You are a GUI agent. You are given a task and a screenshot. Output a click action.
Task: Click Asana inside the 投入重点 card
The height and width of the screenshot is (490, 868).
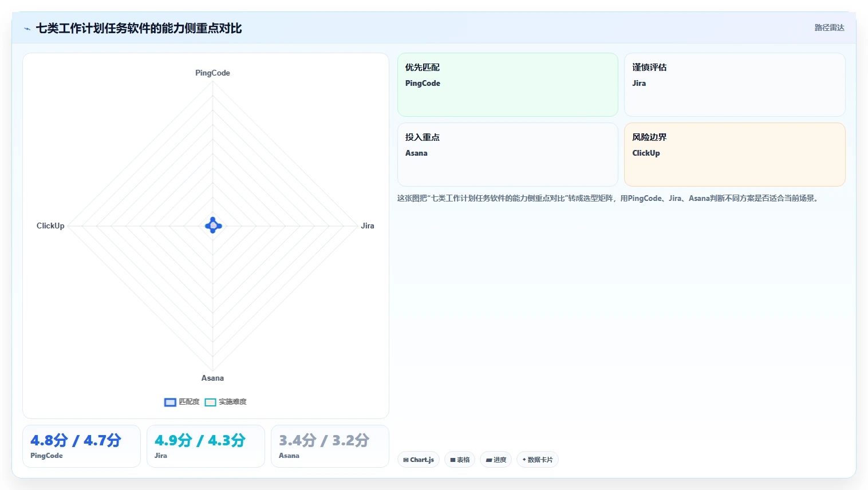(416, 153)
